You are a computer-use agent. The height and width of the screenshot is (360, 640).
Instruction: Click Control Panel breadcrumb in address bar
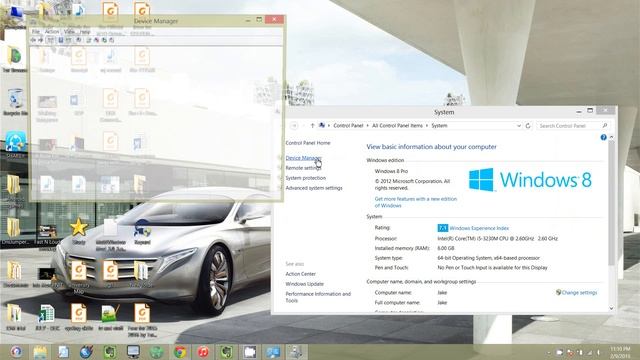[348, 126]
